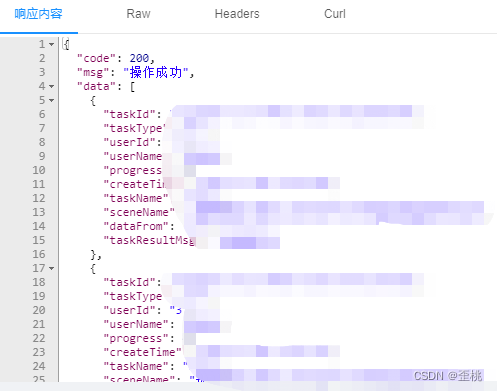
Task: Switch to the 响应内容 tab
Action: pos(39,14)
